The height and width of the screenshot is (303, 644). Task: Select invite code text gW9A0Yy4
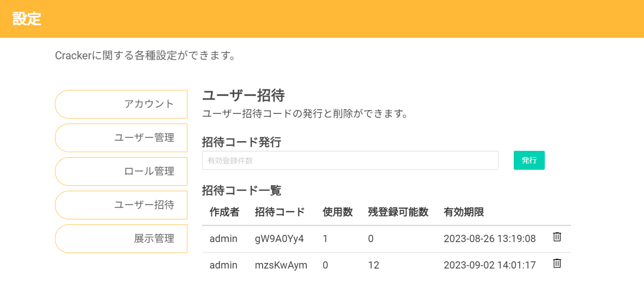[279, 239]
